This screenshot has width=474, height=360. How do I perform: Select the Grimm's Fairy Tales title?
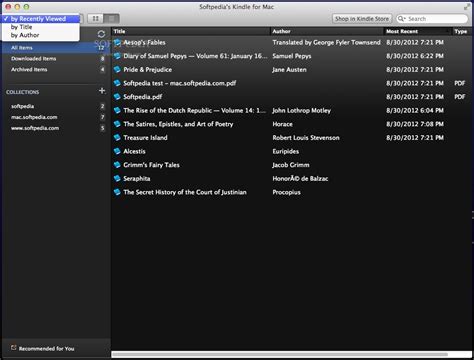pos(151,165)
